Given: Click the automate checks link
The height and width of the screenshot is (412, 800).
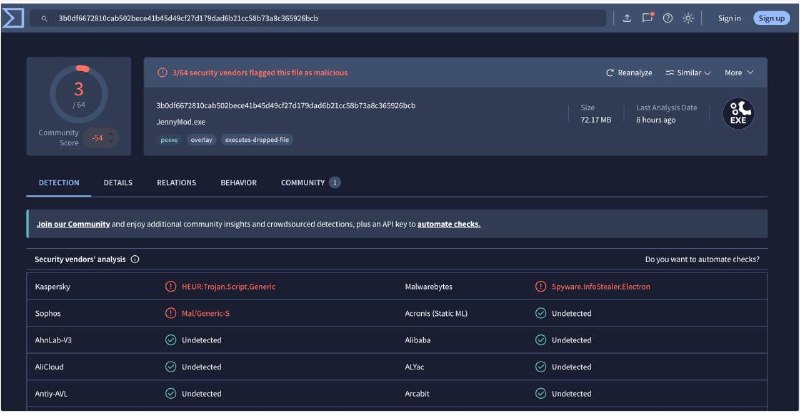Looking at the screenshot, I should coord(449,224).
